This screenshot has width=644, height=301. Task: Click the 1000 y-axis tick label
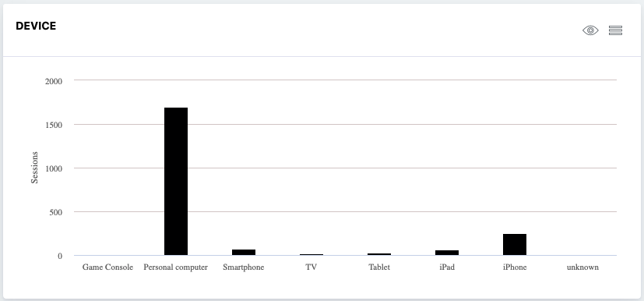pyautogui.click(x=54, y=168)
